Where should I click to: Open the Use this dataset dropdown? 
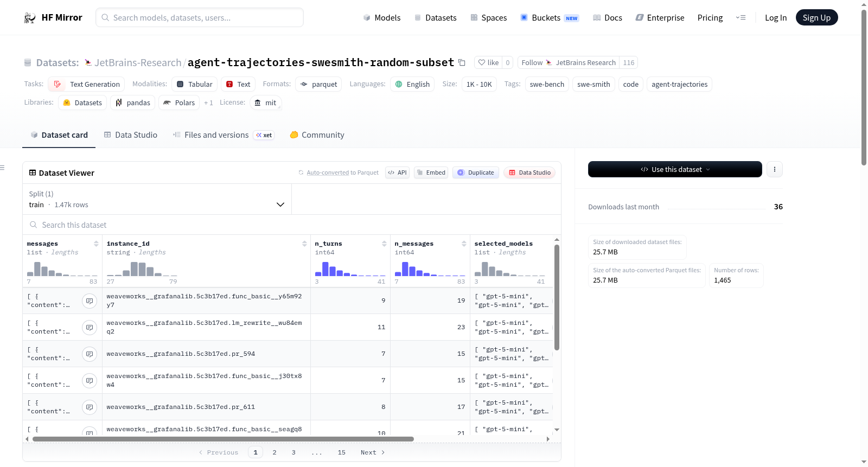[x=675, y=169]
